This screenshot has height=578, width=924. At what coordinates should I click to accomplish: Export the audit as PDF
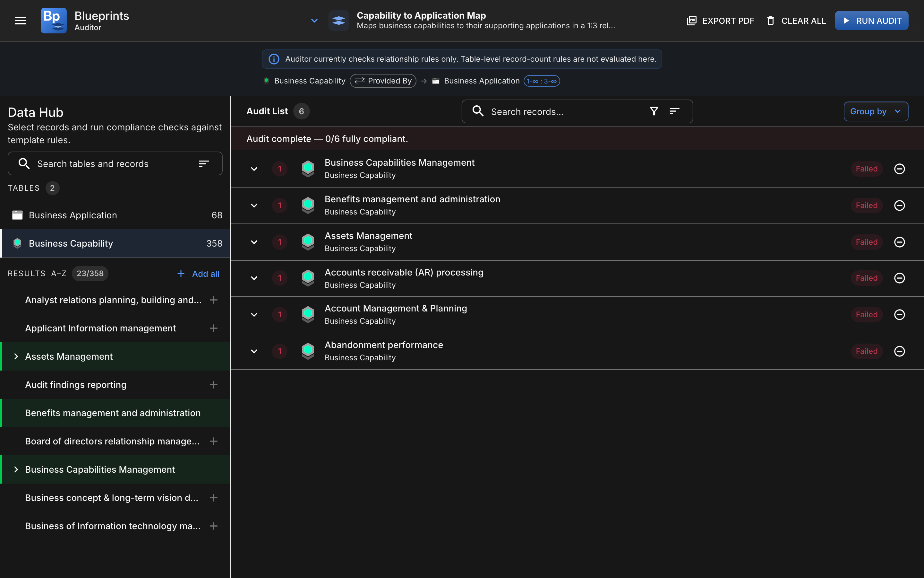pyautogui.click(x=721, y=21)
